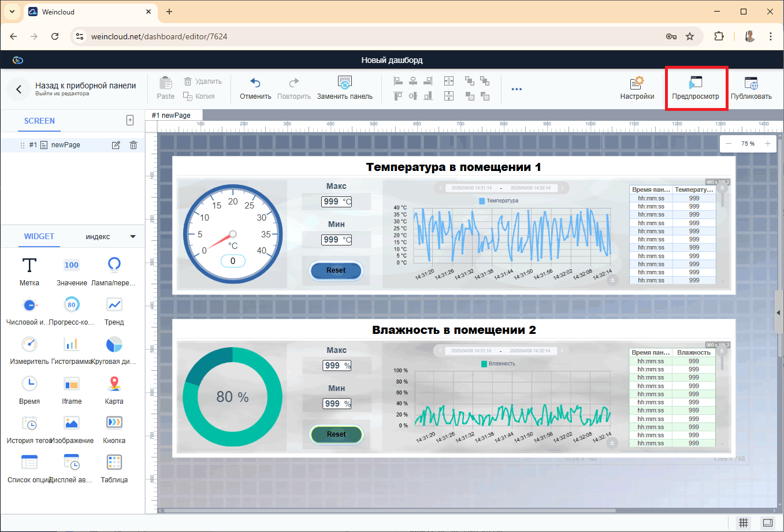This screenshot has height=532, width=784.
Task: Select the Trend (Тренд) widget
Action: pyautogui.click(x=114, y=305)
